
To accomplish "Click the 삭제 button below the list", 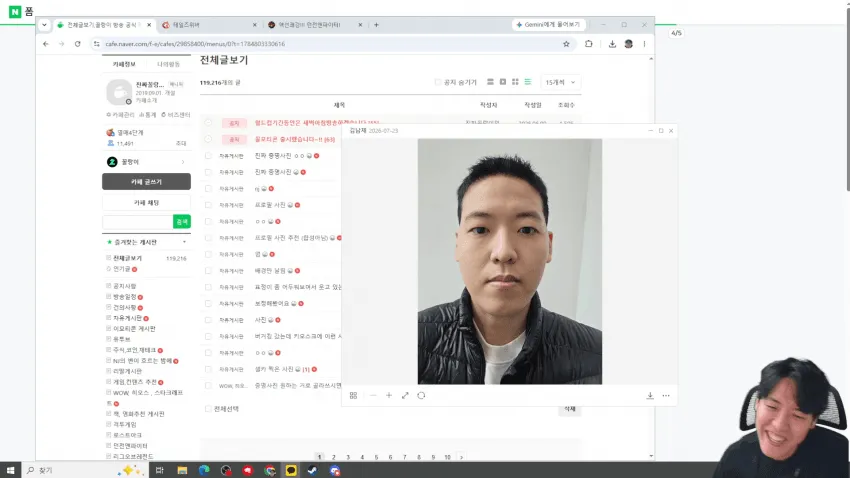I will pos(570,409).
